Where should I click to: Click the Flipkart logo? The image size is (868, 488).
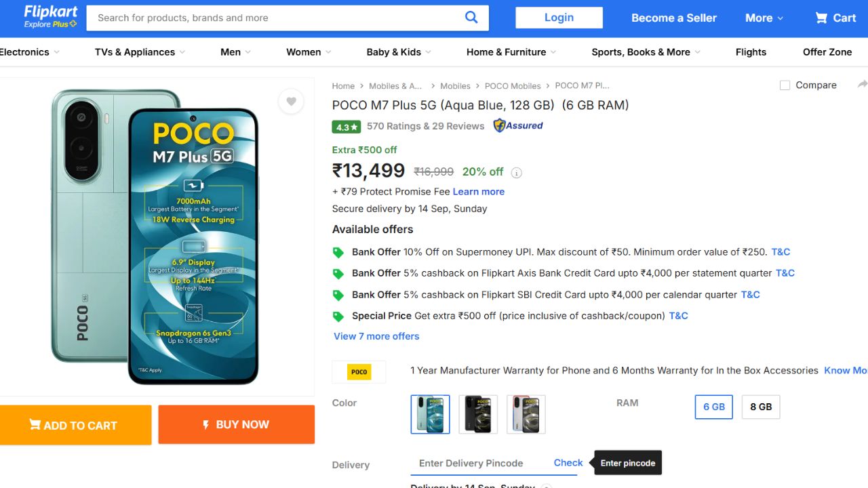[x=51, y=12]
